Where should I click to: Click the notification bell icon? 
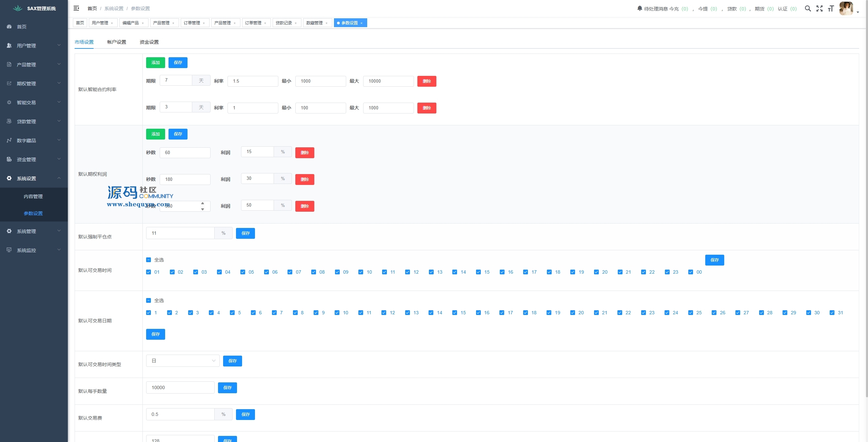click(x=639, y=8)
